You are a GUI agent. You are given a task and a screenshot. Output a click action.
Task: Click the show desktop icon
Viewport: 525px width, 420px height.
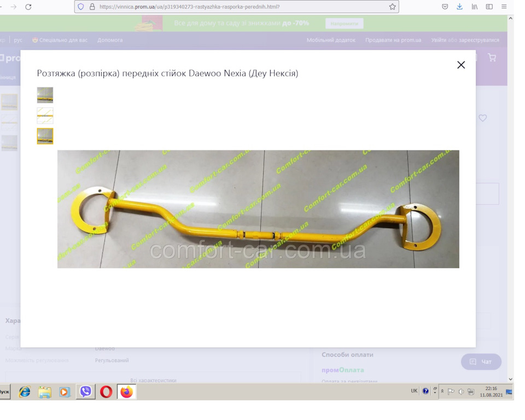pyautogui.click(x=509, y=392)
